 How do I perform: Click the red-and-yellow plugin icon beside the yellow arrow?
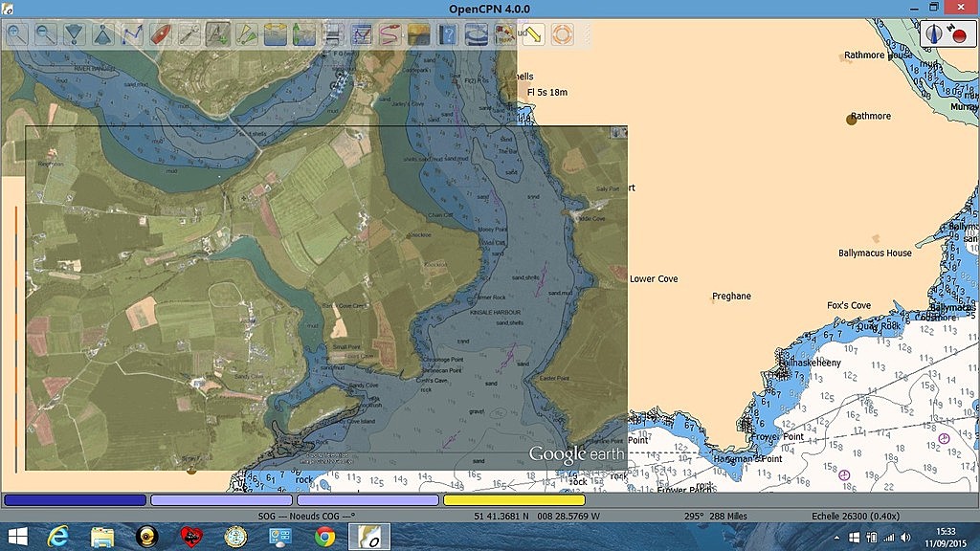(503, 34)
